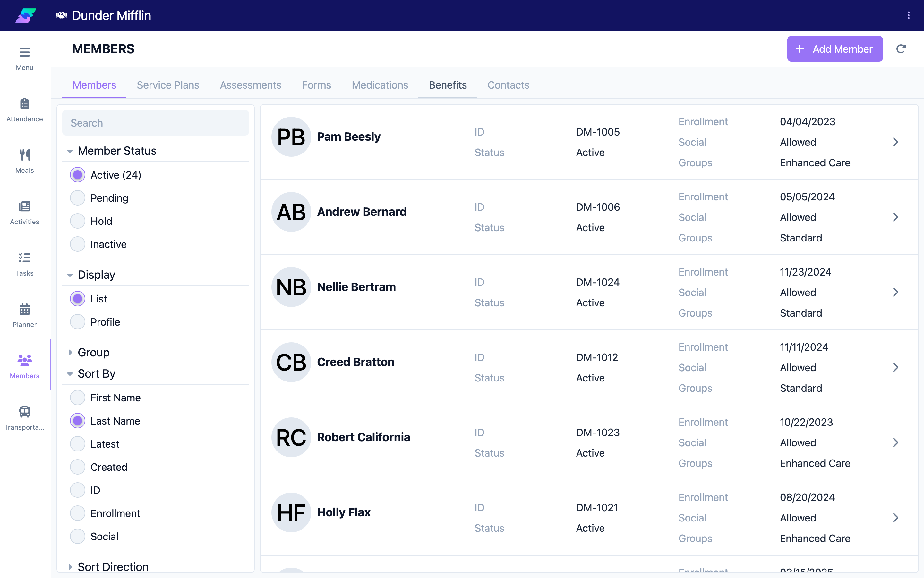Click into the member Search field

coord(155,123)
